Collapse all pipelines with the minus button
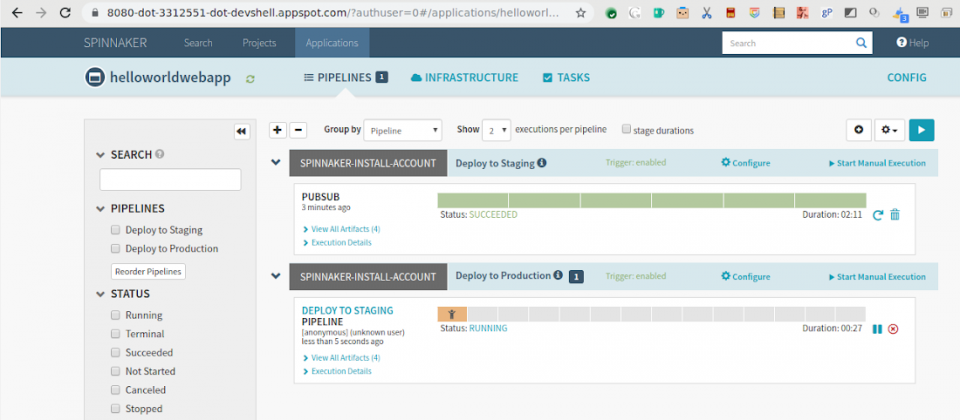This screenshot has height=420, width=960. pyautogui.click(x=298, y=130)
